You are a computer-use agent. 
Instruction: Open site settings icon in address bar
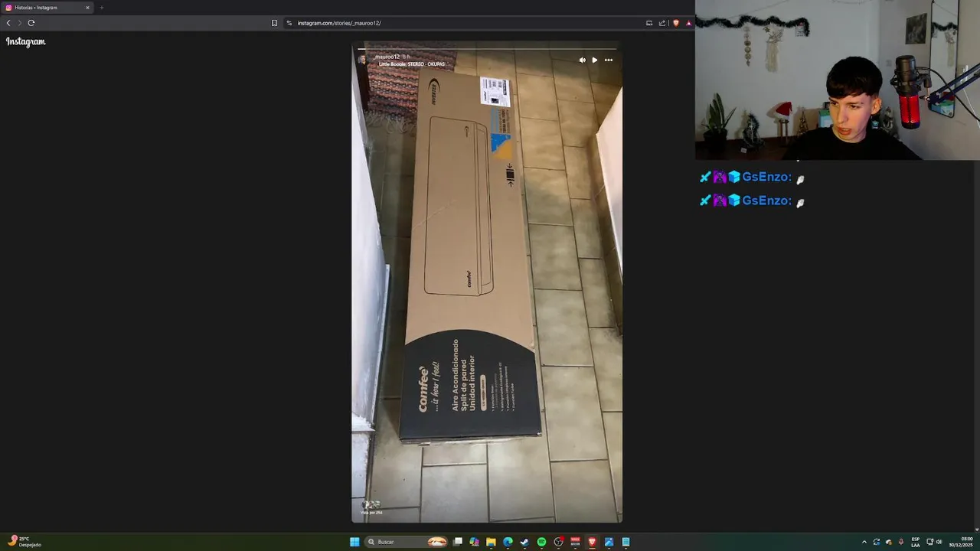click(x=289, y=23)
